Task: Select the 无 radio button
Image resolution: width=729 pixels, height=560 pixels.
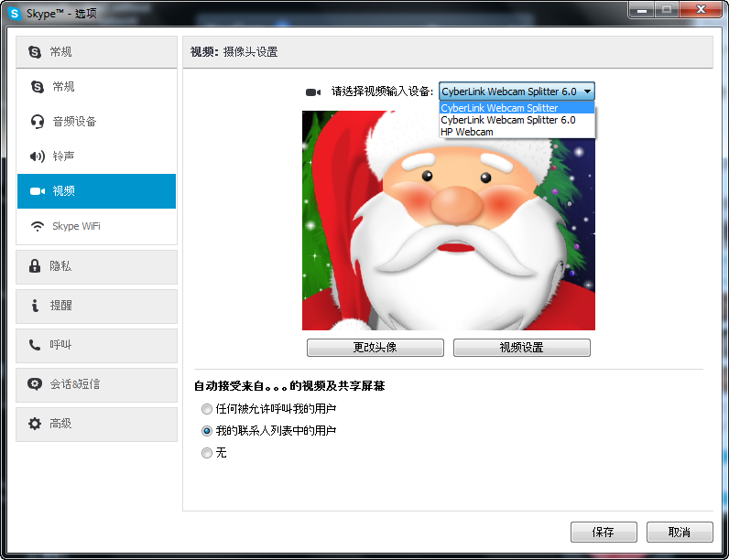Action: (x=207, y=453)
